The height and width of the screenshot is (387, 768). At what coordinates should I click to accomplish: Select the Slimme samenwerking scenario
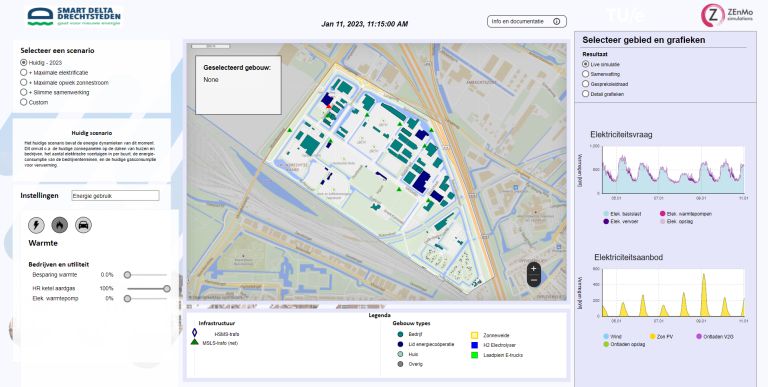[24, 92]
